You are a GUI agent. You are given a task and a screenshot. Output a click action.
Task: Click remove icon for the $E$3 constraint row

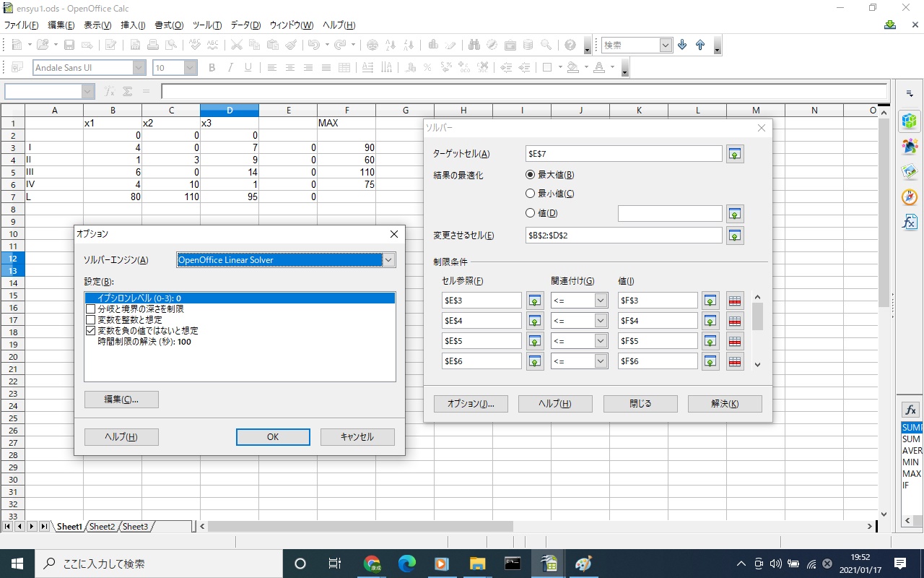(735, 301)
